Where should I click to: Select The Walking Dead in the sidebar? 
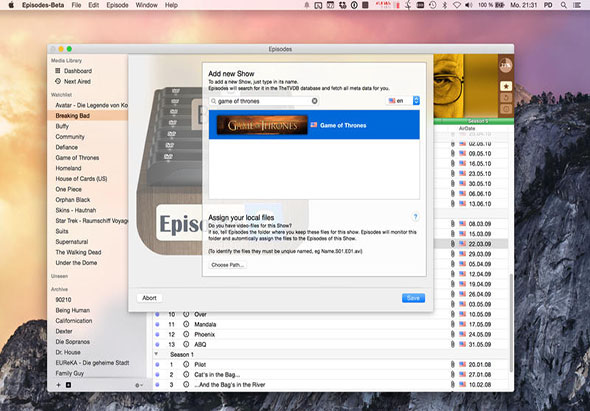click(78, 252)
